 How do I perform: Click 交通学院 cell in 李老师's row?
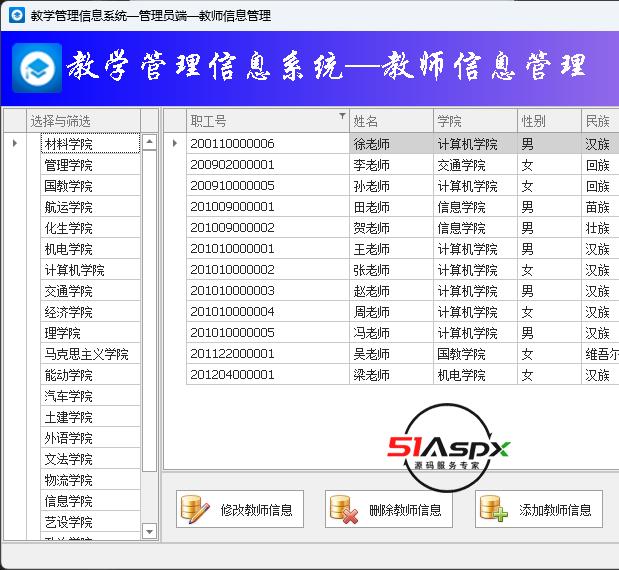[x=475, y=165]
